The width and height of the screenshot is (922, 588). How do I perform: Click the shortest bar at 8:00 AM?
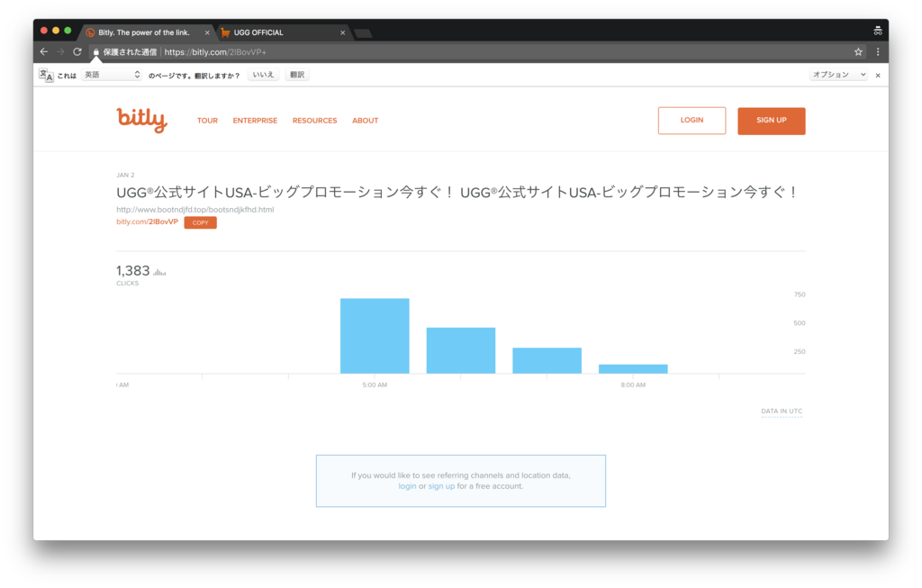[633, 368]
